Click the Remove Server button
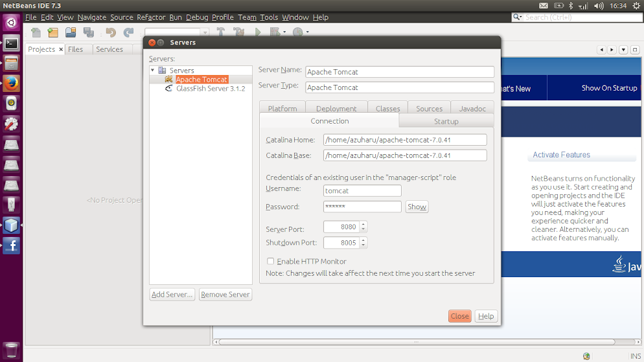The width and height of the screenshot is (644, 362). tap(225, 294)
